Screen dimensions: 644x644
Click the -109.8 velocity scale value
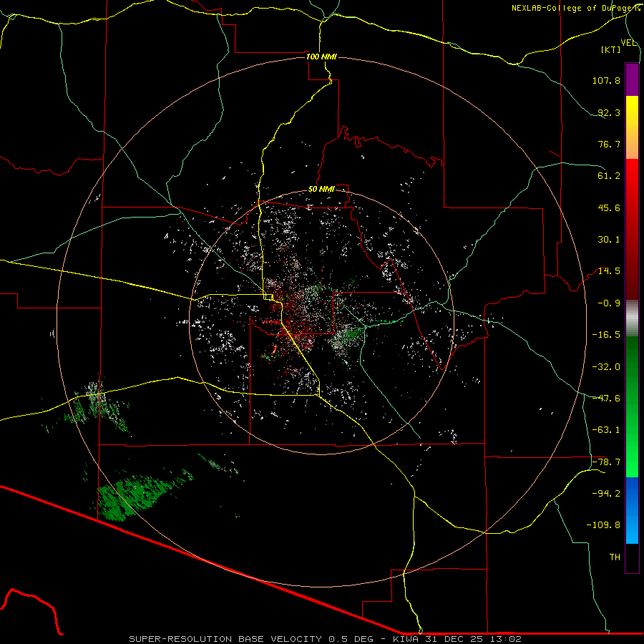603,525
